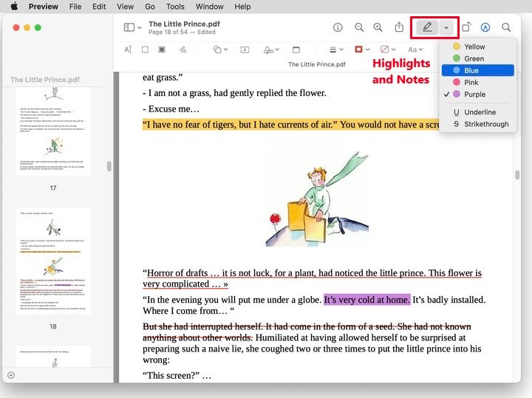The image size is (532, 398).
Task: Select page 18 thumbnail
Action: [53, 261]
